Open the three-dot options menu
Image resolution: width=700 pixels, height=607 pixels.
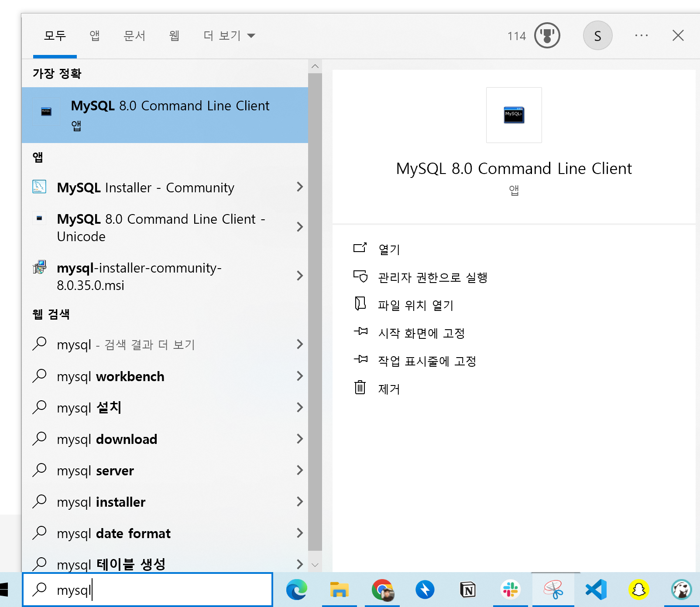point(642,35)
